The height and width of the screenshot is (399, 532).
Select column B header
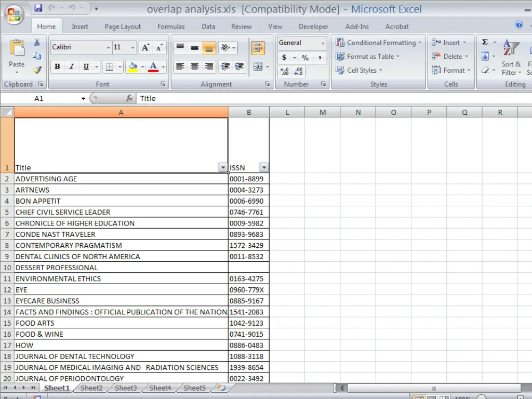point(249,112)
